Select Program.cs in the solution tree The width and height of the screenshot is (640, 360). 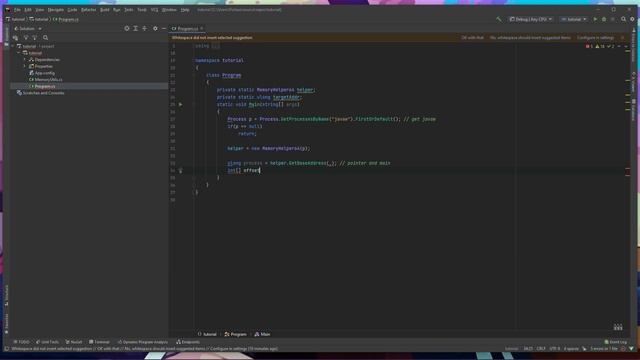pos(44,86)
